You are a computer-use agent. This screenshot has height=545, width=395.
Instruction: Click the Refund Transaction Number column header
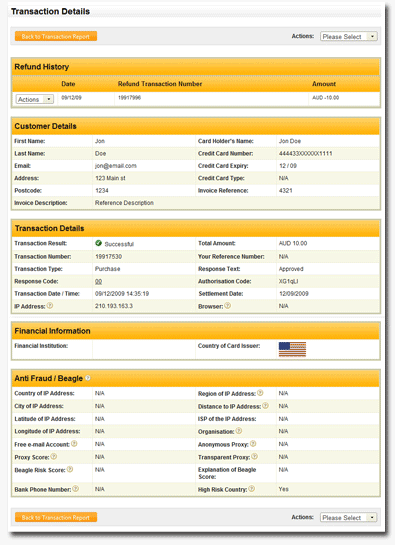click(x=160, y=84)
